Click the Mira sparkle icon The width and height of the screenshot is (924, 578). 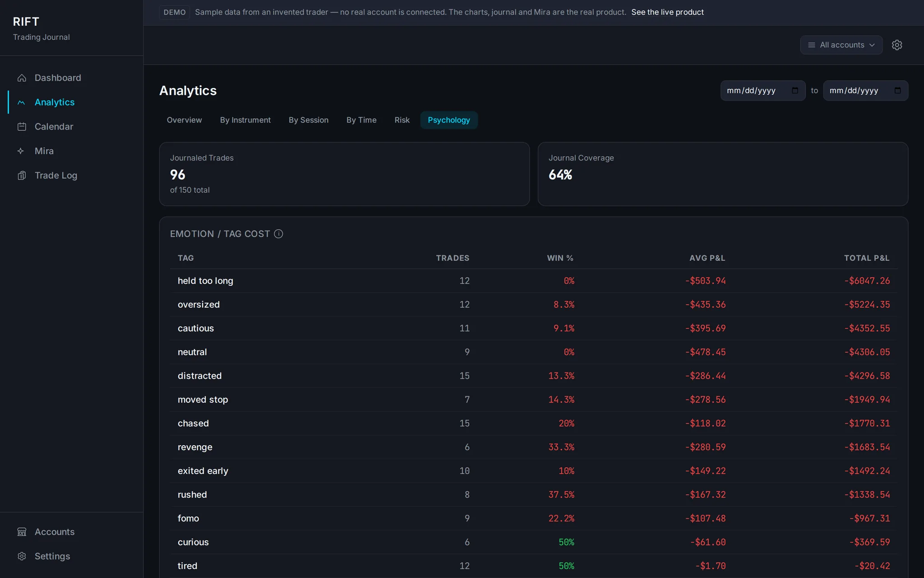pos(21,151)
